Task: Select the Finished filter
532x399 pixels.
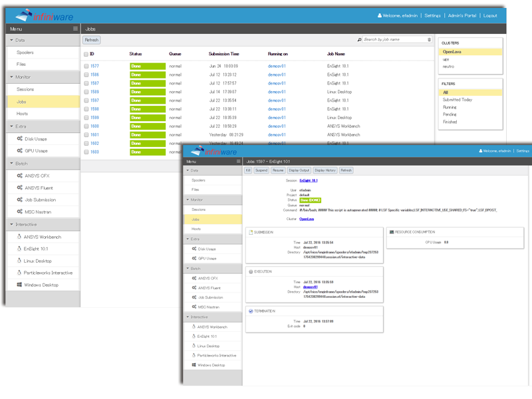Action: pos(450,122)
